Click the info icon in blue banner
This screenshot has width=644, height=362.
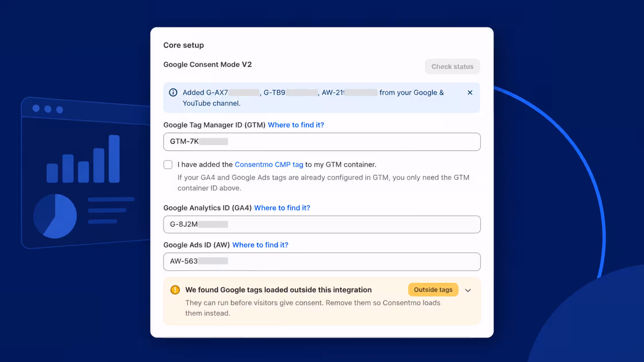tap(173, 93)
